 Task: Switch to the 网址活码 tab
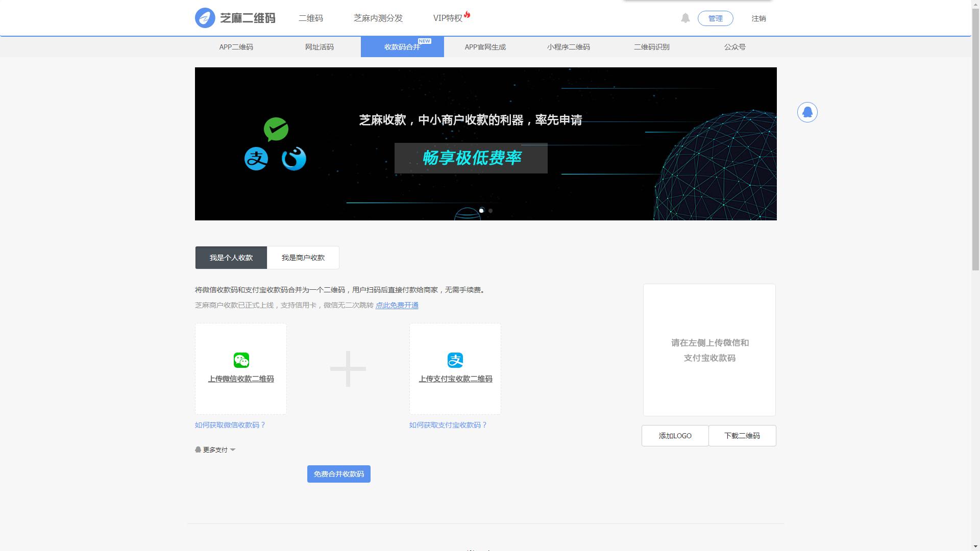tap(319, 47)
